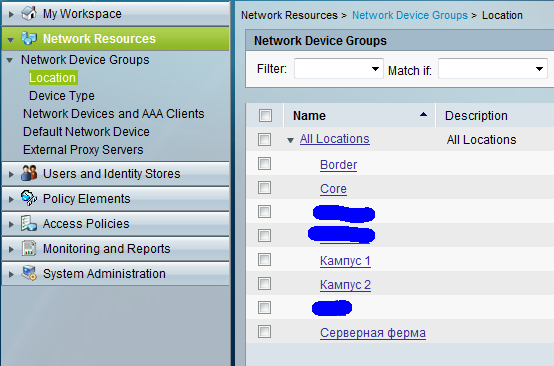Click the Name column sort arrow

(423, 114)
